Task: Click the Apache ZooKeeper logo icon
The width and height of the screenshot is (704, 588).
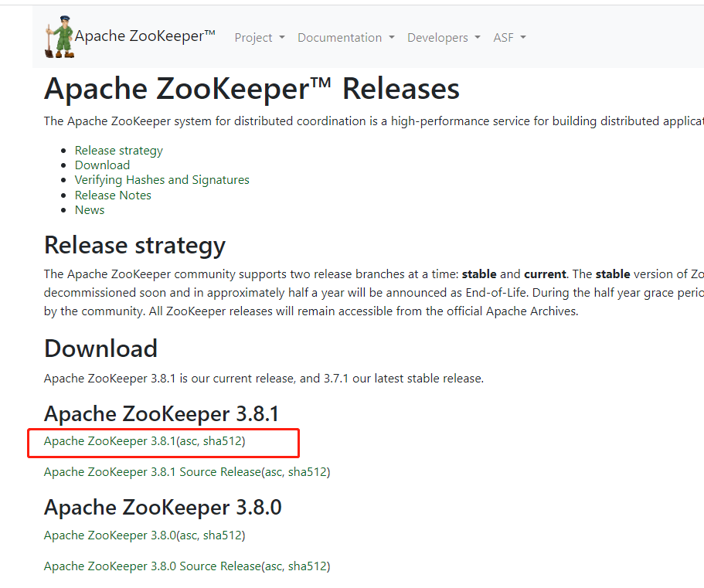Action: click(60, 34)
